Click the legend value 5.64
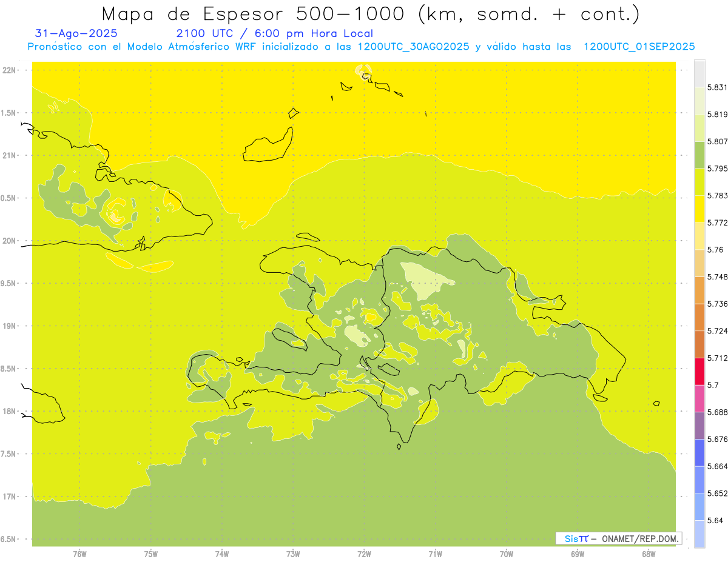The height and width of the screenshot is (562, 728). click(716, 520)
